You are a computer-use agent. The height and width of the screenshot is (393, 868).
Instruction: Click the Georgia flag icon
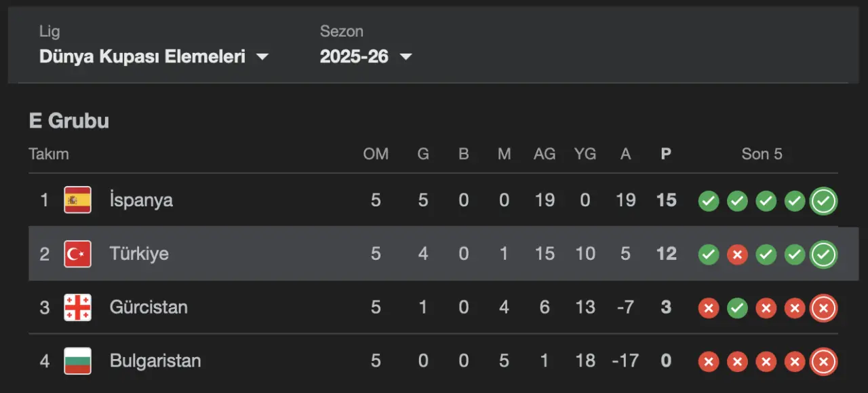point(77,307)
